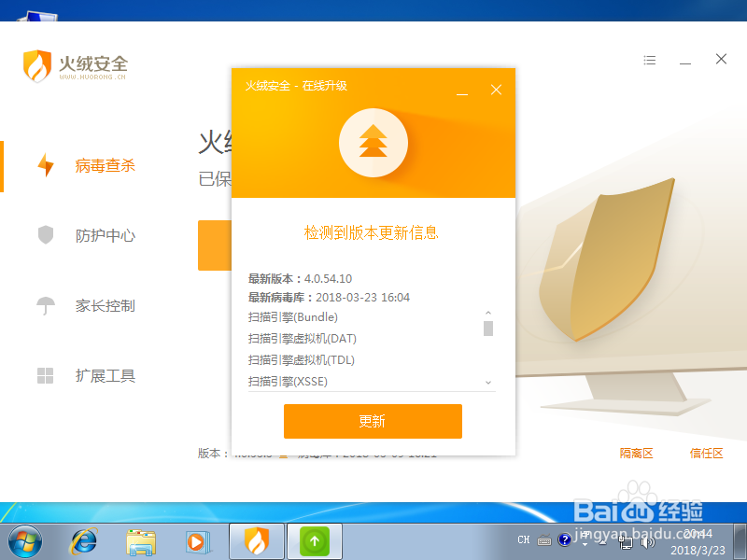Viewport: 747px width, 560px height.
Task: Collapse the list using the up chevron
Action: click(x=488, y=313)
